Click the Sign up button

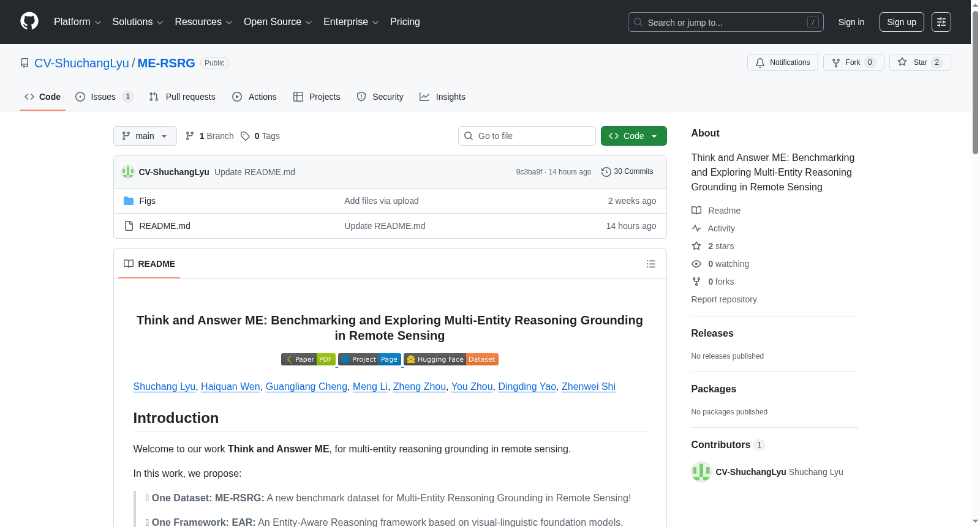[902, 22]
